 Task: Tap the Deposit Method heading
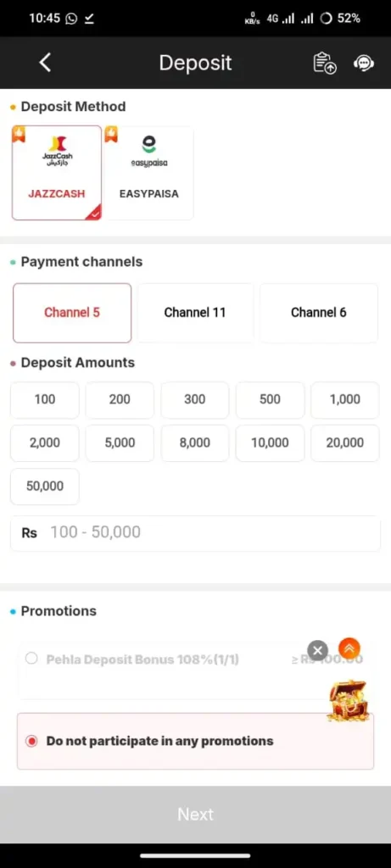[73, 106]
